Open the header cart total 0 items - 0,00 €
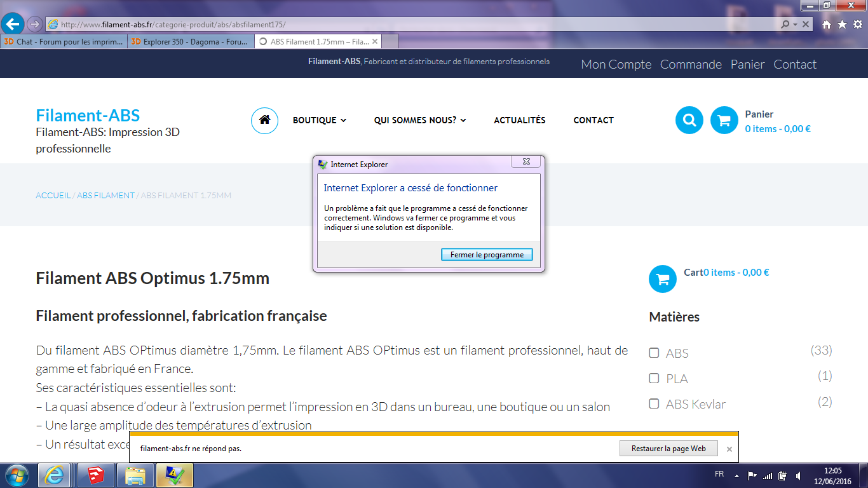 pos(778,129)
